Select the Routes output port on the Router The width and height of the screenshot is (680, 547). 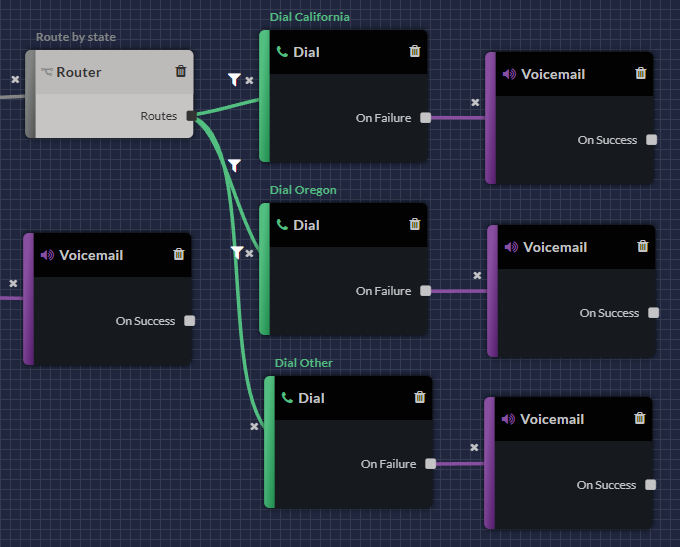click(x=191, y=116)
